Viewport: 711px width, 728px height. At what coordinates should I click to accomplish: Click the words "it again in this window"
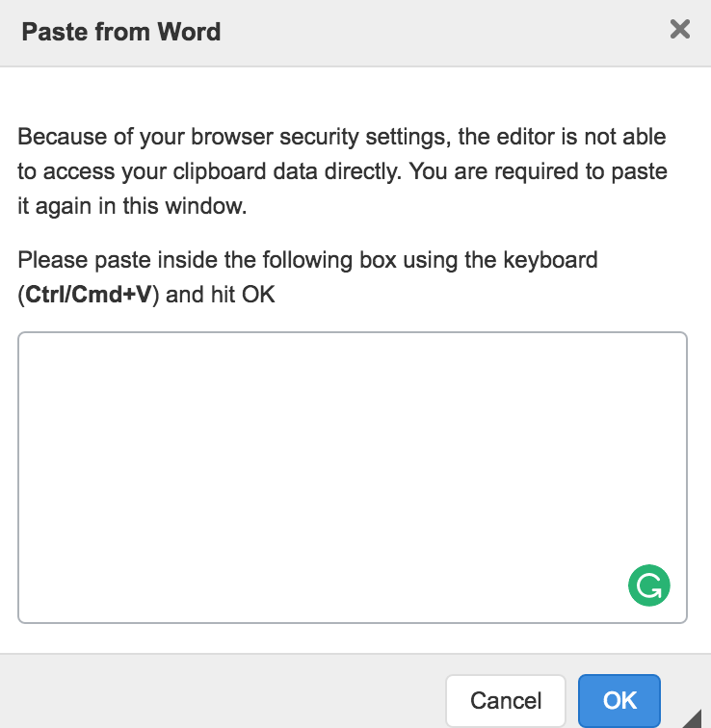point(133,207)
